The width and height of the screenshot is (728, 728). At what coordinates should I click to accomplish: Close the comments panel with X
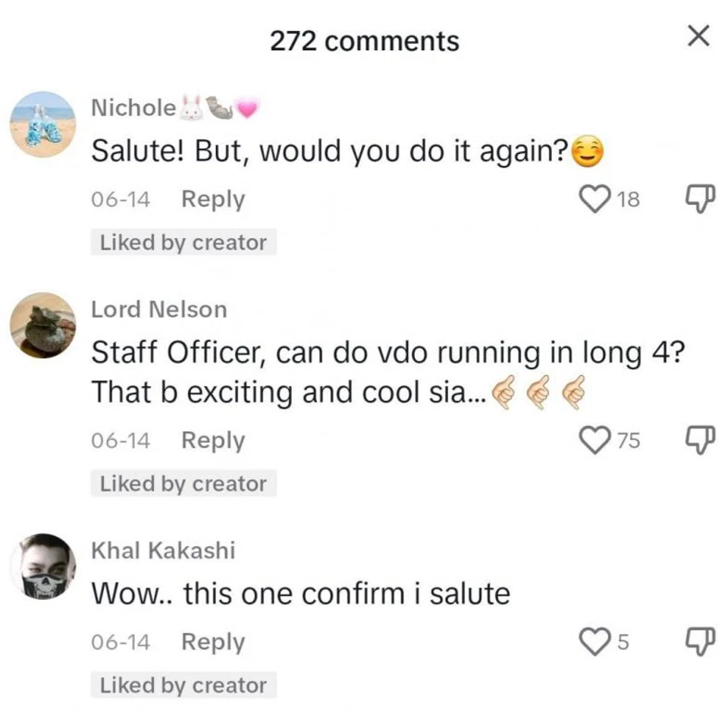click(x=698, y=36)
